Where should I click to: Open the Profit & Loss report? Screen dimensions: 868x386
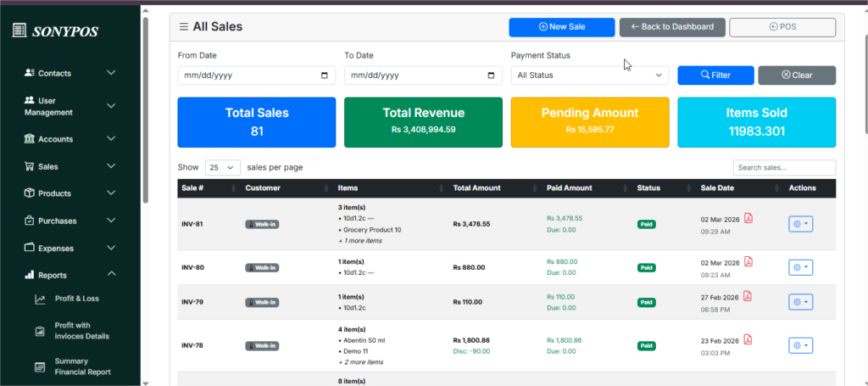coord(75,299)
